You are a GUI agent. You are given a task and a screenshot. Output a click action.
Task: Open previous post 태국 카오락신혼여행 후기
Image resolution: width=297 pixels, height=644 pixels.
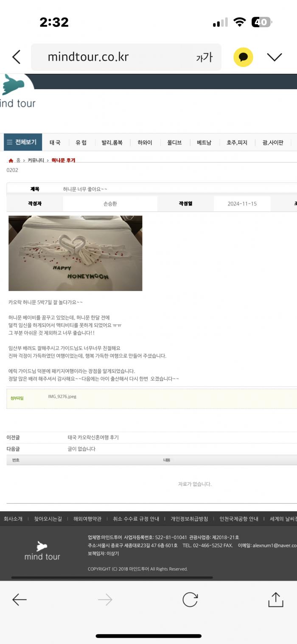click(x=96, y=437)
